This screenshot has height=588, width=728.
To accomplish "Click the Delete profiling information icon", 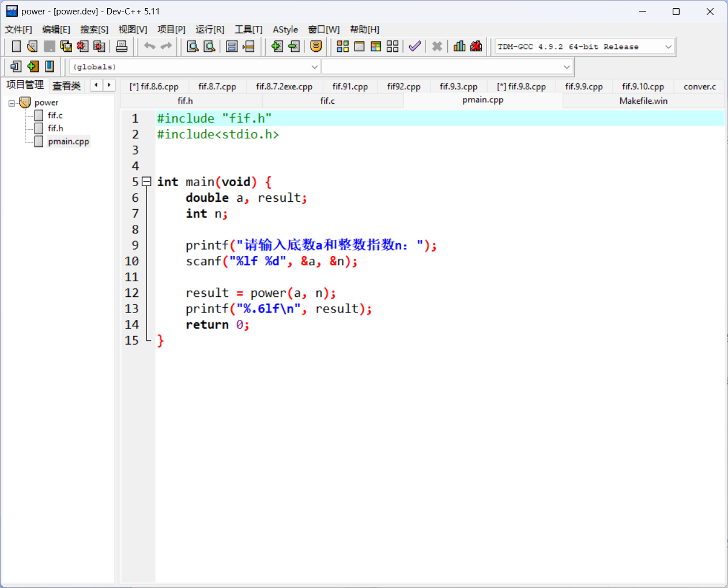I will coord(476,47).
